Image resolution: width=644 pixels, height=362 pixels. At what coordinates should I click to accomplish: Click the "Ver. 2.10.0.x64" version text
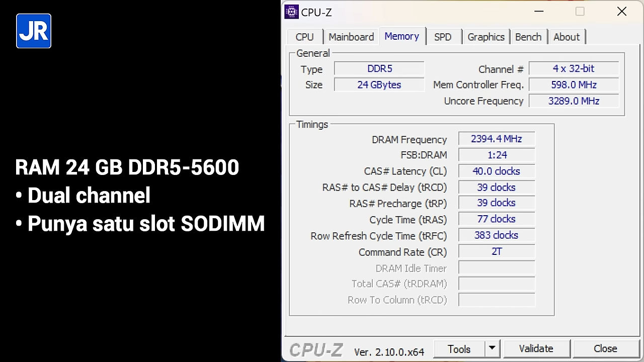click(x=389, y=352)
